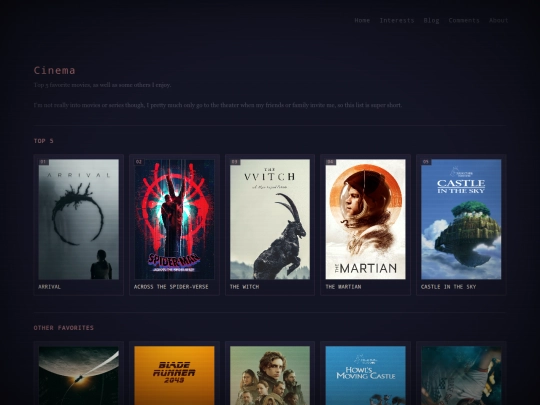This screenshot has height=405, width=540.
Task: Click the 05 rank badge on Castle in the Sky
Action: 426,162
